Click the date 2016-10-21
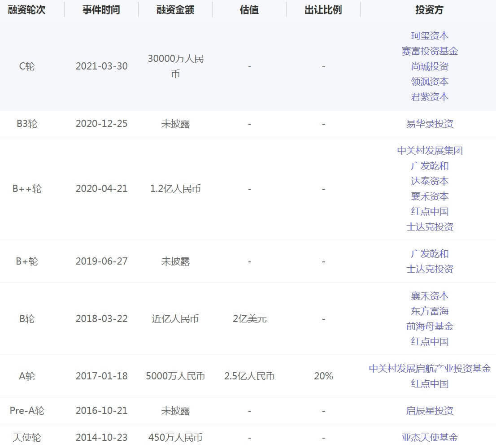 click(101, 411)
